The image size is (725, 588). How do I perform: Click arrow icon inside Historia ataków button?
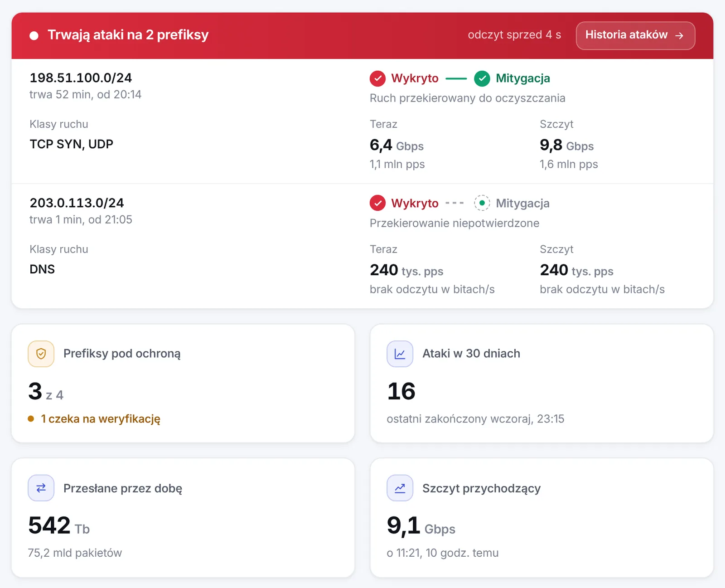(679, 35)
